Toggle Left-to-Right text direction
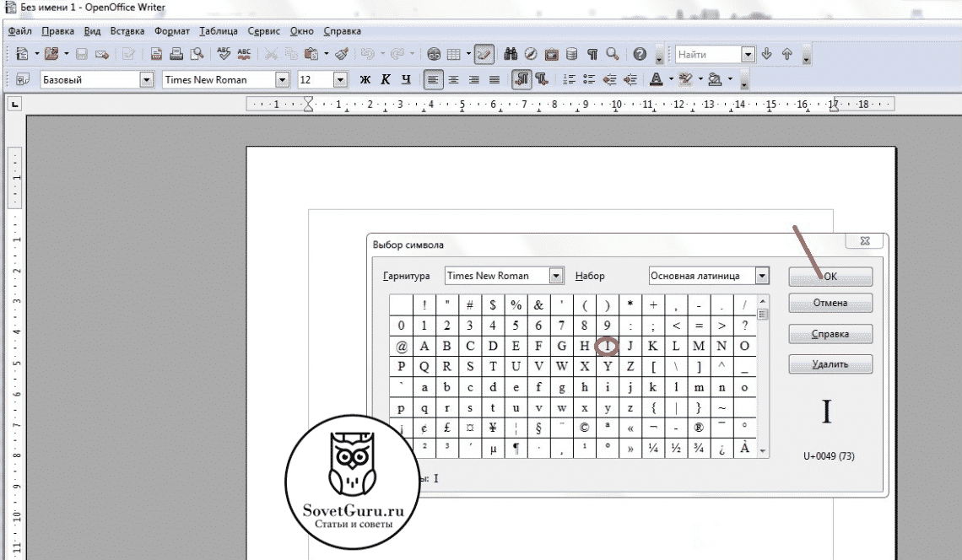Image resolution: width=962 pixels, height=560 pixels. tap(522, 80)
